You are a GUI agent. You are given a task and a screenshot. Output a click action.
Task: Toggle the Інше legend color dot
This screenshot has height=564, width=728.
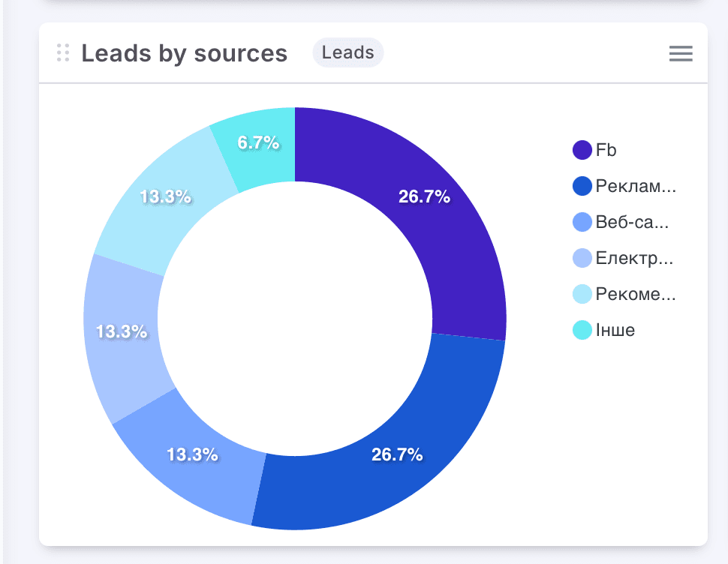click(582, 330)
